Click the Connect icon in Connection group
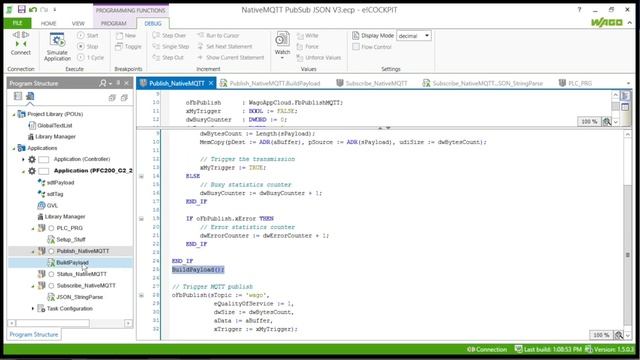This screenshot has height=360, width=640. [20, 40]
